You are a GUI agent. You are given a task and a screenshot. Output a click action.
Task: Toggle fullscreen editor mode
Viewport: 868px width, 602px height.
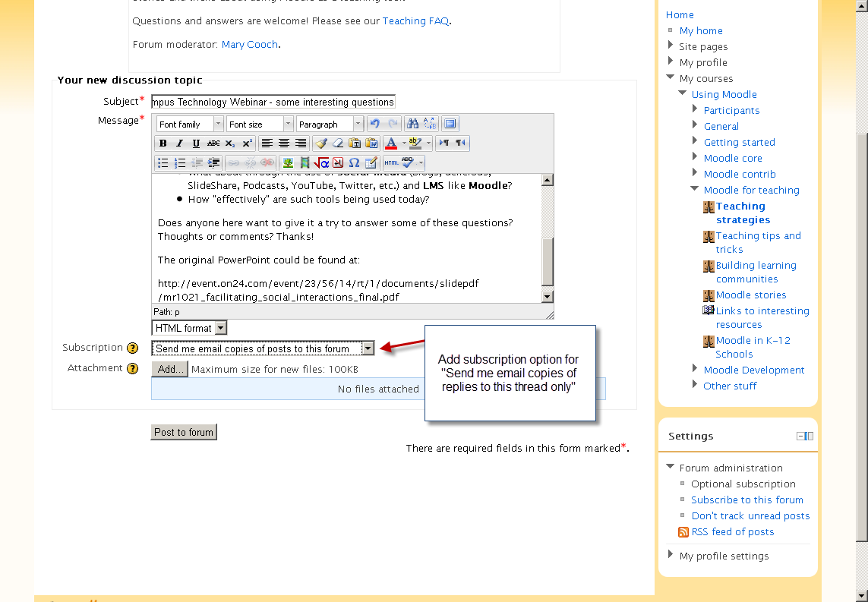click(450, 124)
